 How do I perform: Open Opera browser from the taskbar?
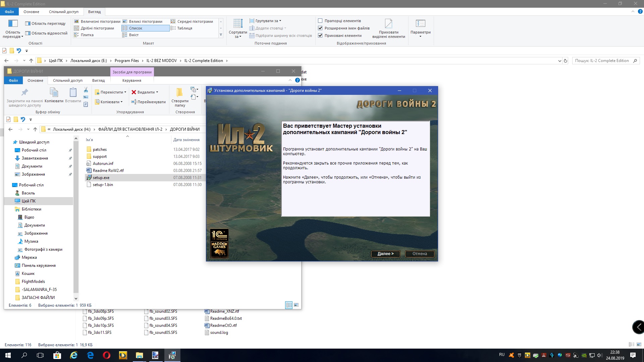[107, 355]
